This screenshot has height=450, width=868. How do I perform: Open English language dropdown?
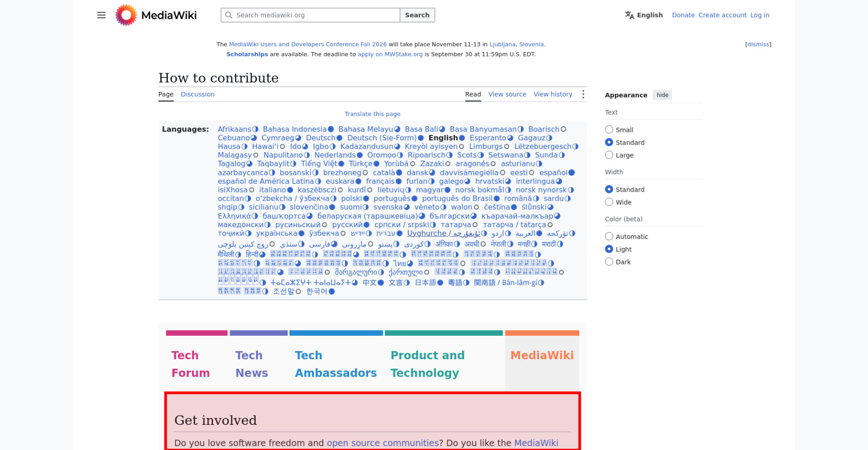tap(644, 15)
